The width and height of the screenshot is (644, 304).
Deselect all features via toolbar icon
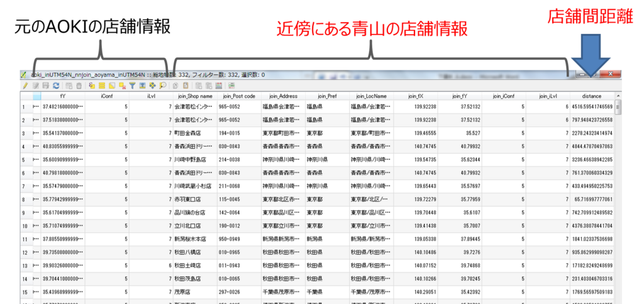pyautogui.click(x=123, y=86)
